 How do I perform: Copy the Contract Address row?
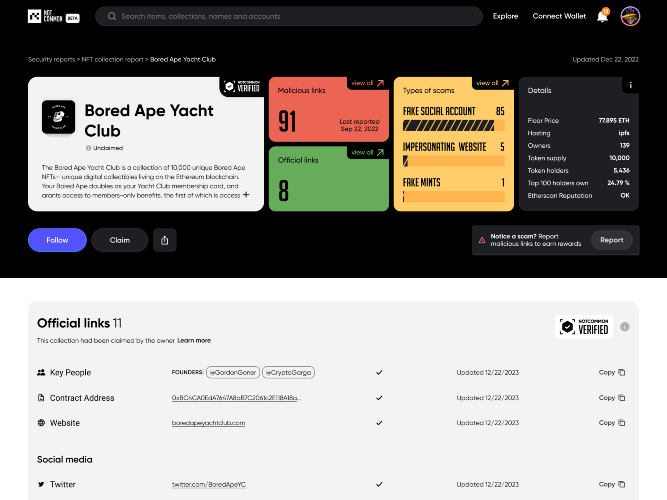(x=612, y=397)
